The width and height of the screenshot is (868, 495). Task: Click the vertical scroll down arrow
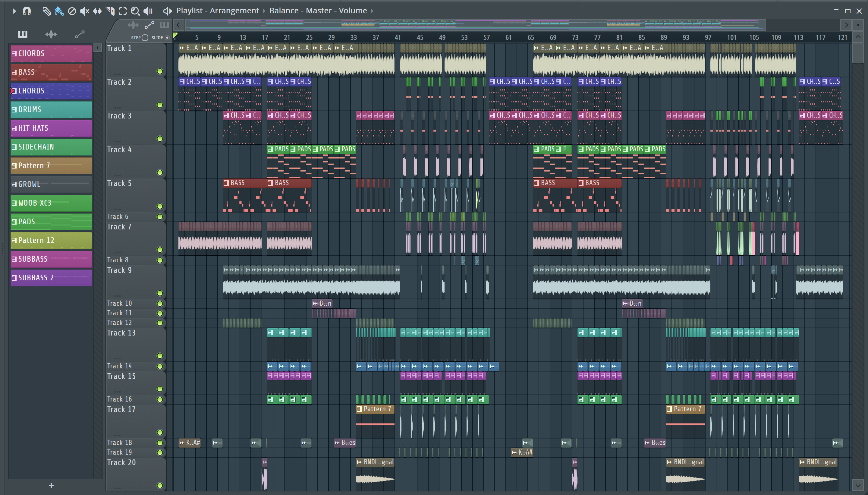858,485
